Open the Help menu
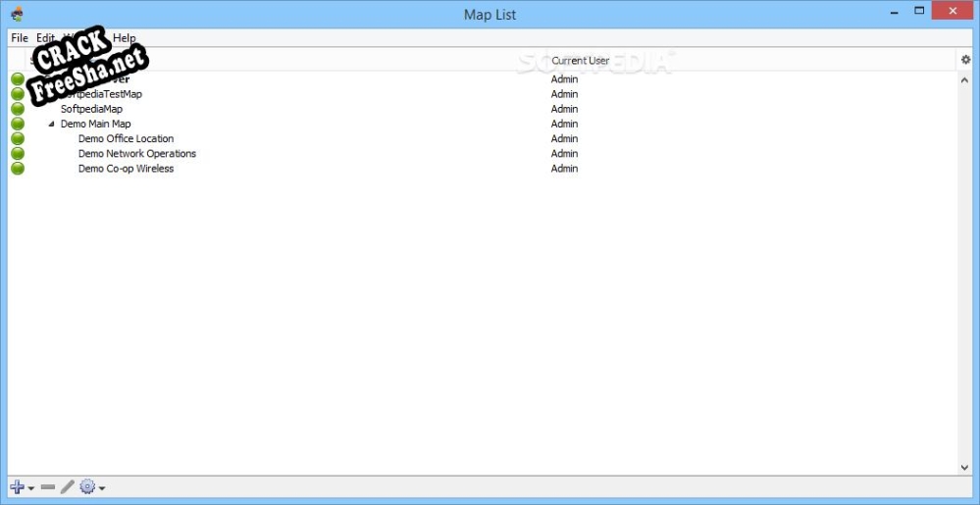This screenshot has height=505, width=980. pyautogui.click(x=125, y=38)
